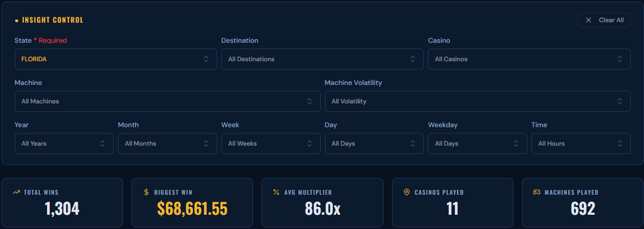Click the Year label
Image resolution: width=644 pixels, height=229 pixels.
click(x=22, y=125)
